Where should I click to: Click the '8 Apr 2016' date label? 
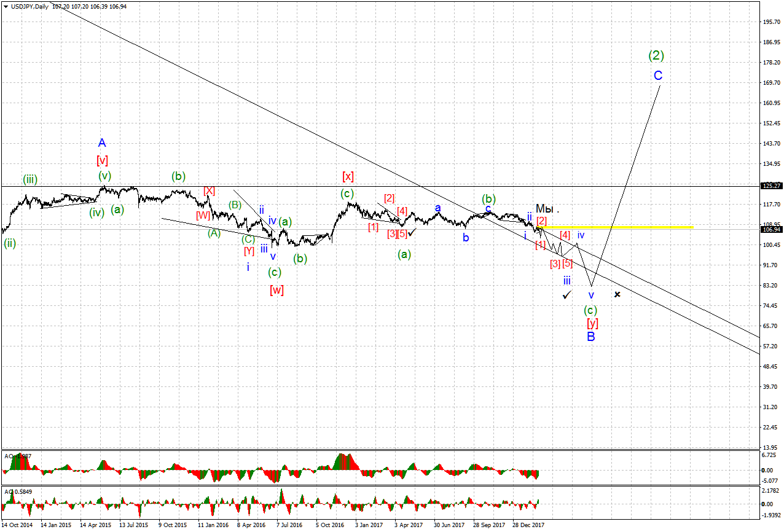point(251,525)
